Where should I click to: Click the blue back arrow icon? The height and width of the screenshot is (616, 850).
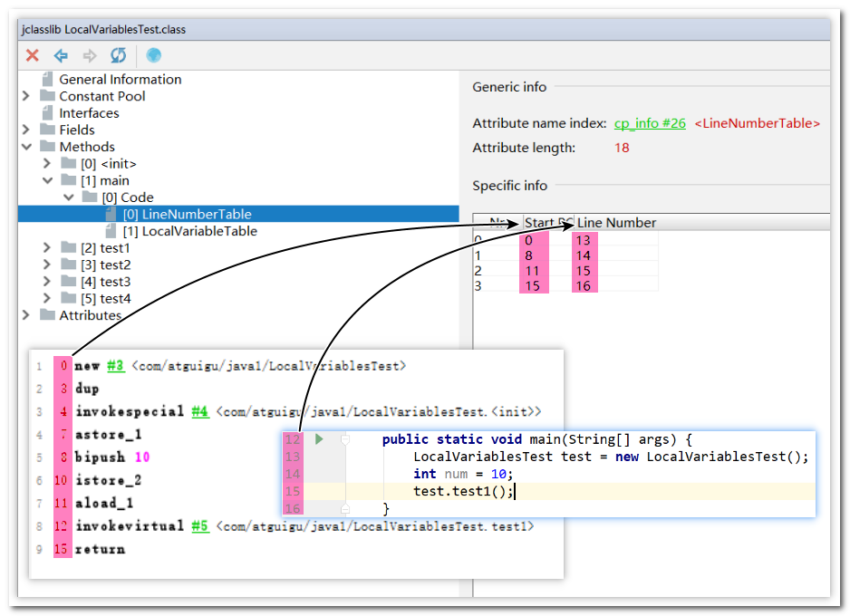(x=61, y=55)
